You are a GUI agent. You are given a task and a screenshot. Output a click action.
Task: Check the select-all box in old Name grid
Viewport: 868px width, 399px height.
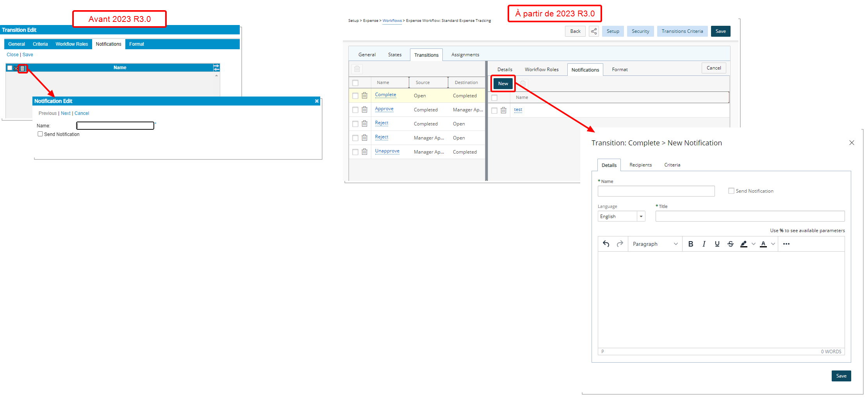coord(10,68)
